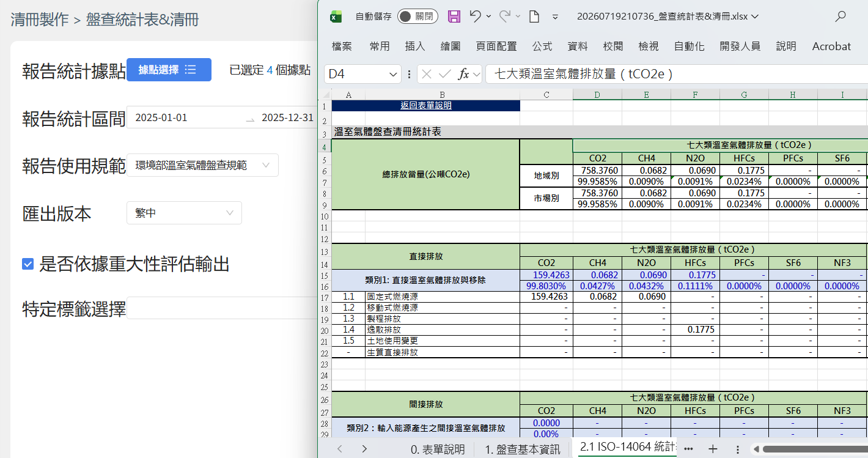Select the 758.3760 cell in row 6
Image resolution: width=868 pixels, height=458 pixels.
coord(597,170)
